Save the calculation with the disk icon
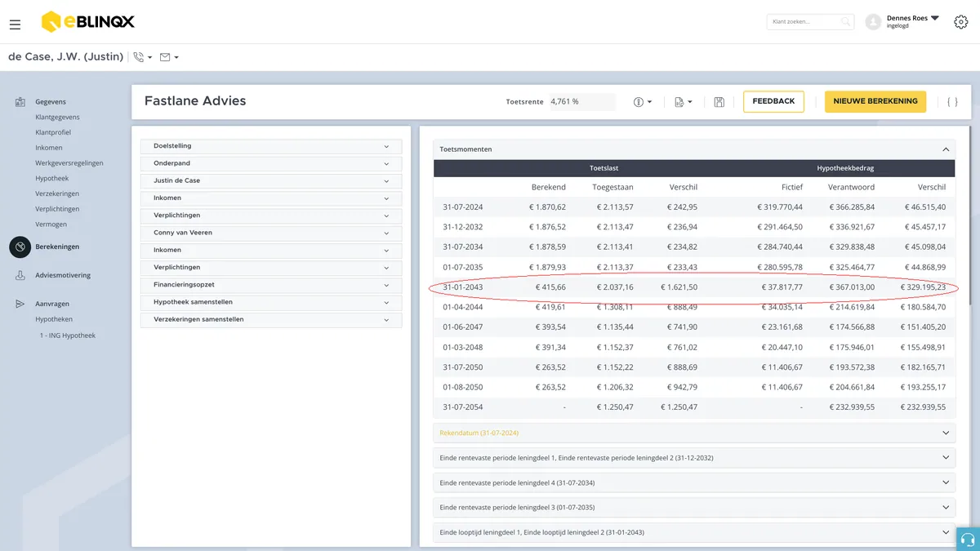 point(719,102)
